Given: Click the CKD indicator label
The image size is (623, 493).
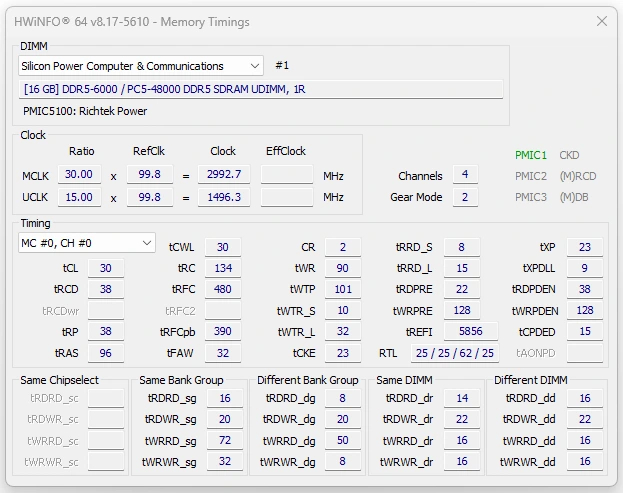Looking at the screenshot, I should [x=571, y=155].
